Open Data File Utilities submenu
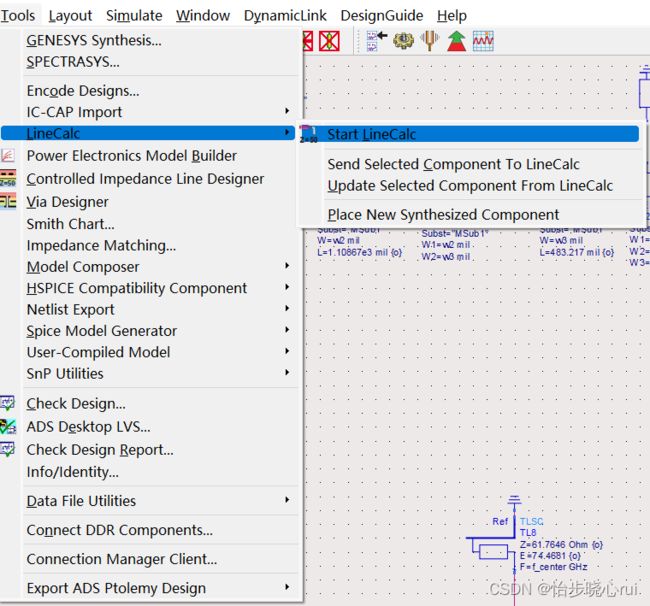650x606 pixels. pos(81,501)
